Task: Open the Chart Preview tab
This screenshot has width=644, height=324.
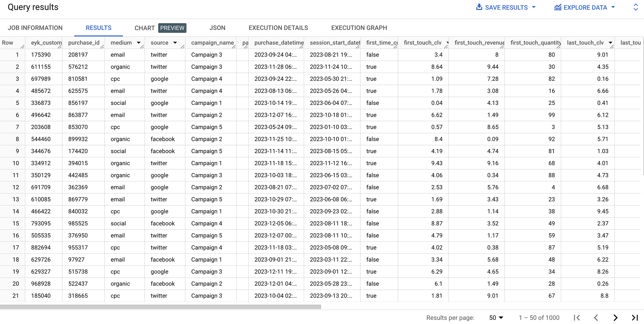Action: pyautogui.click(x=160, y=28)
